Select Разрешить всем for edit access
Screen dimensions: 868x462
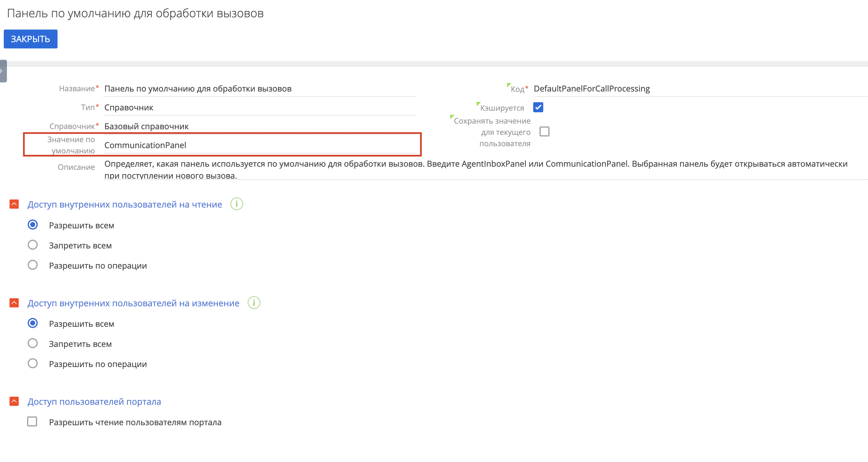coord(33,324)
